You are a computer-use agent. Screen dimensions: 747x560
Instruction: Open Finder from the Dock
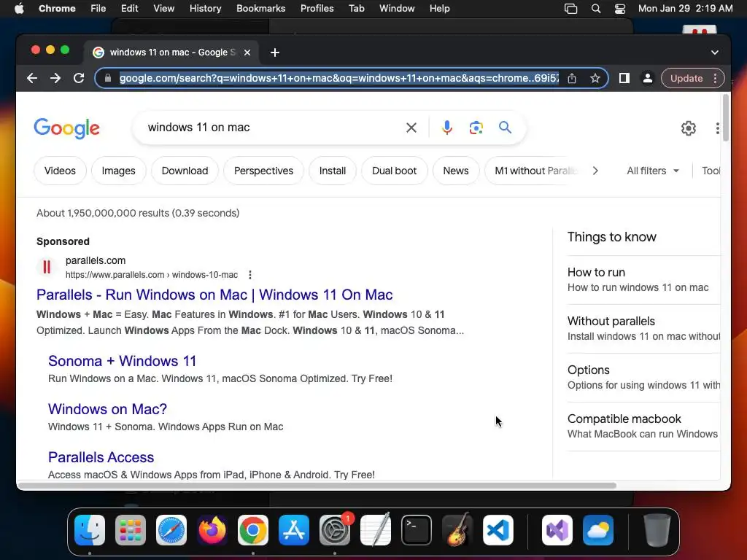click(x=90, y=530)
